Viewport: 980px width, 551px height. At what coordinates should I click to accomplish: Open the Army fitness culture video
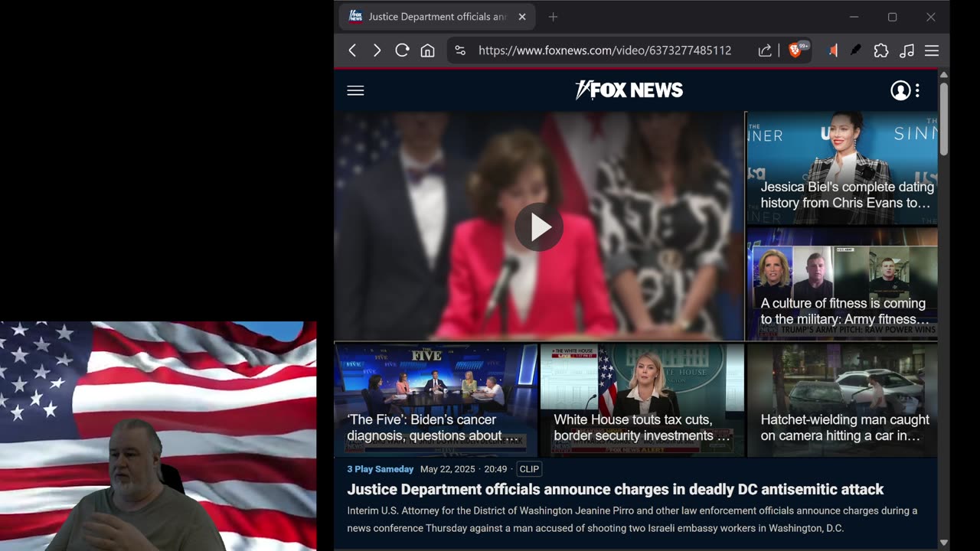(x=842, y=283)
